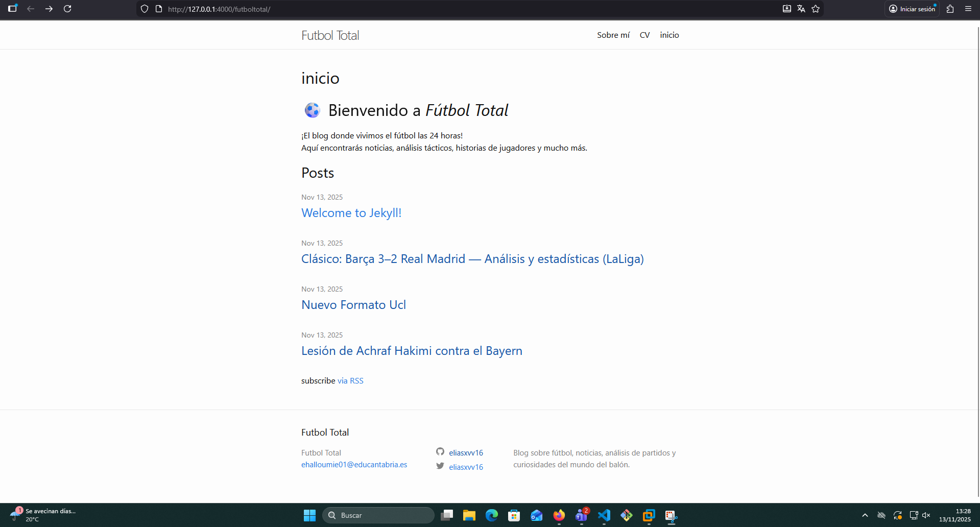980x527 pixels.
Task: Open the browser hamburger menu
Action: (x=968, y=9)
